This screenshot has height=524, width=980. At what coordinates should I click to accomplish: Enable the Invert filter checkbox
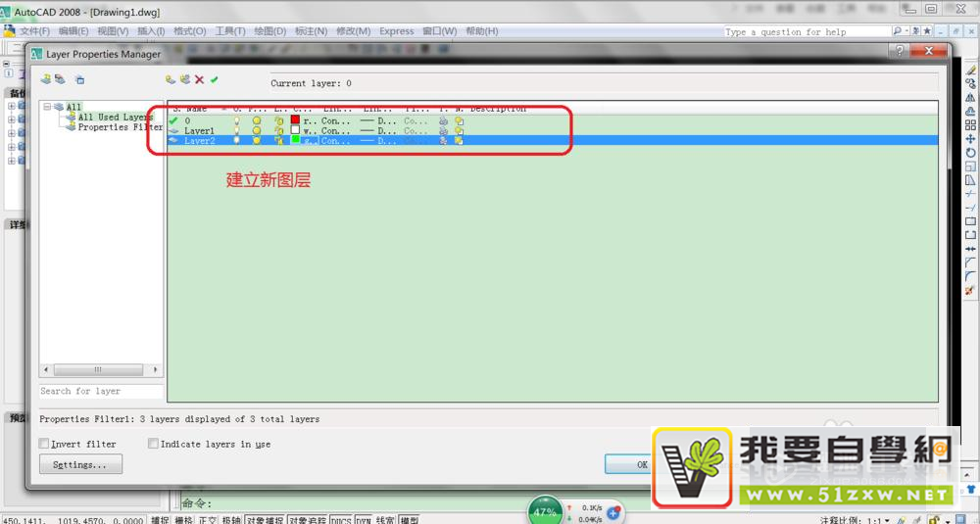click(x=44, y=444)
